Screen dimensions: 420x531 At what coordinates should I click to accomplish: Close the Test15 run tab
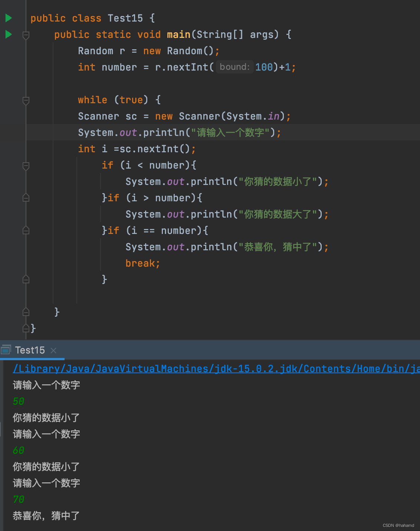[53, 350]
